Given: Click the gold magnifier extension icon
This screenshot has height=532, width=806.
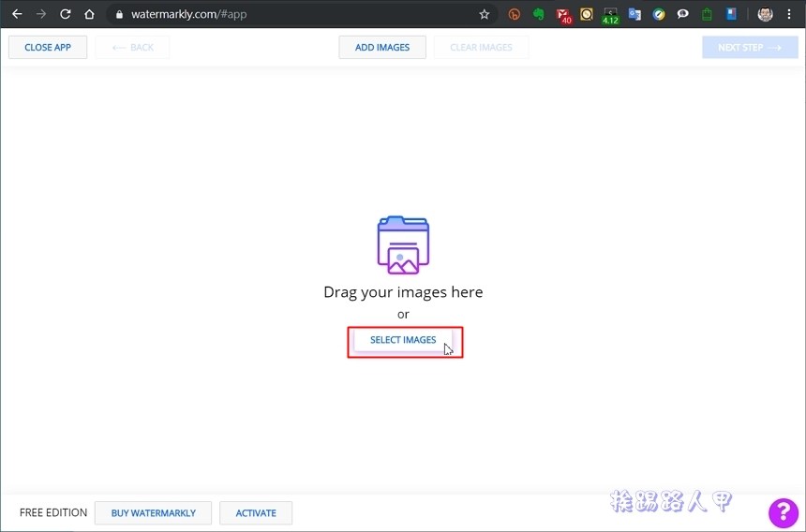Looking at the screenshot, I should coord(587,14).
